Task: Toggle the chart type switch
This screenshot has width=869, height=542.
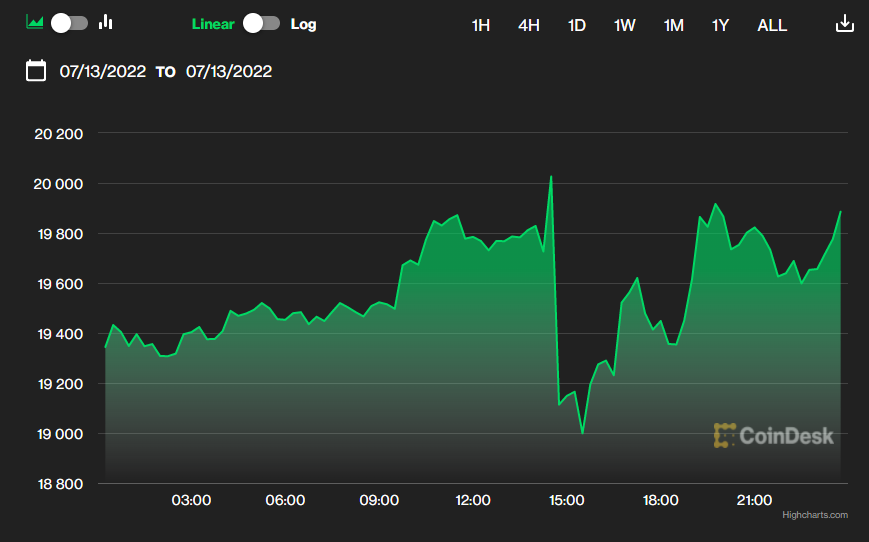Action: click(70, 23)
